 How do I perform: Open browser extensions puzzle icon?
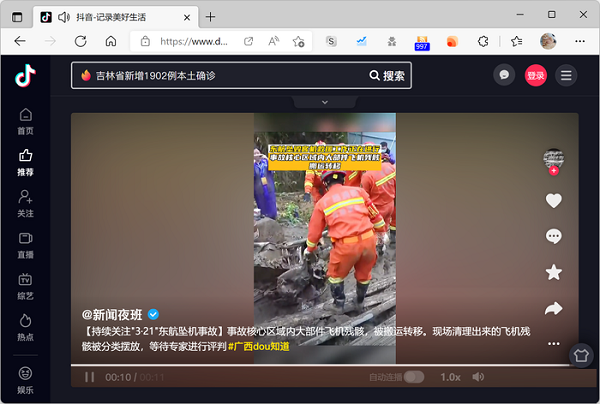point(483,41)
